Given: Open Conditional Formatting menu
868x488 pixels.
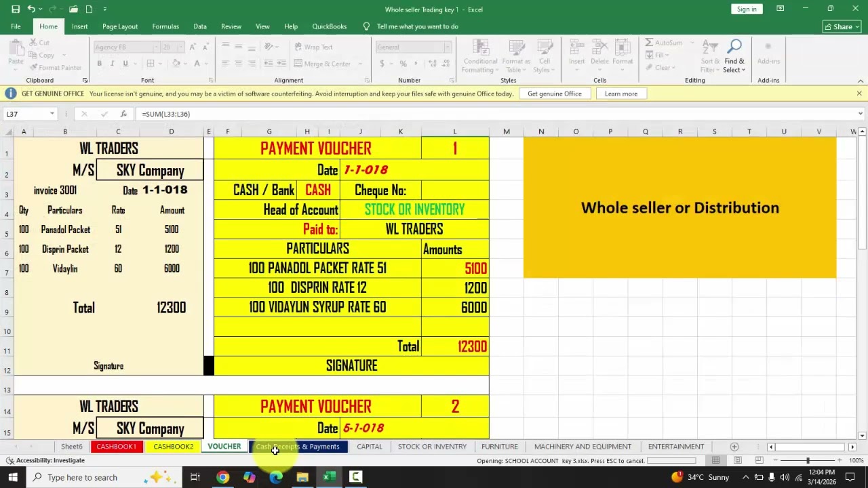Looking at the screenshot, I should [x=480, y=56].
